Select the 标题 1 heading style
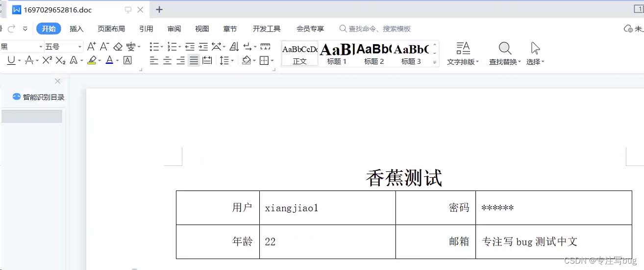Viewport: 644px width, 270px height. click(337, 54)
